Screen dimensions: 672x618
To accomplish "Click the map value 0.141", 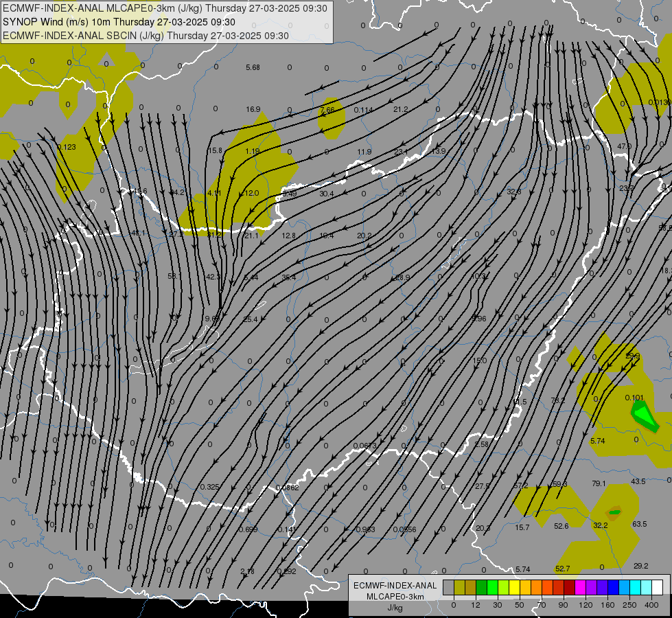I will (x=287, y=529).
